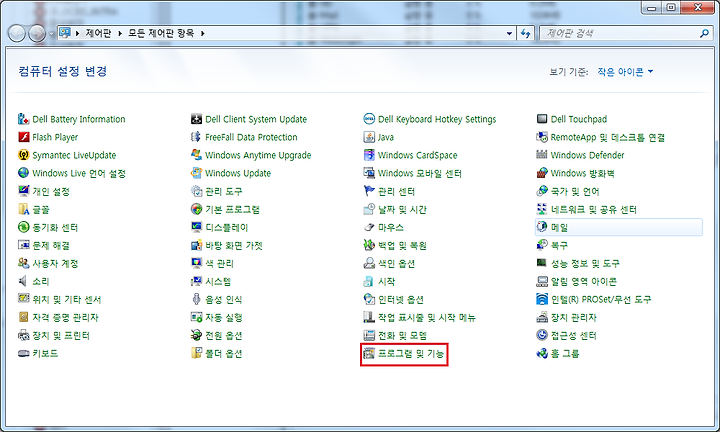The width and height of the screenshot is (720, 432).
Task: Open the Dell Touchpad icon
Action: tap(542, 119)
